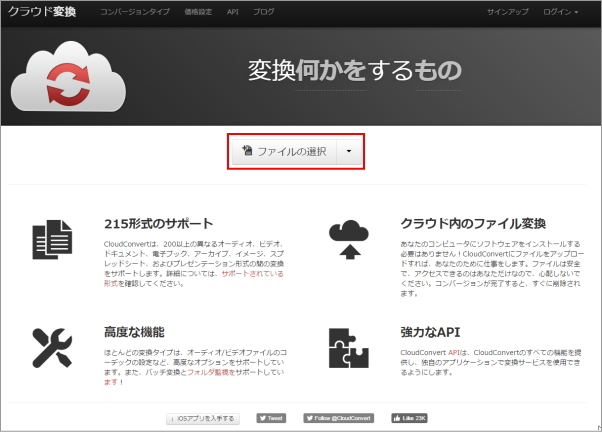Click the puzzle piece API icon
The height and width of the screenshot is (432, 602).
[348, 347]
